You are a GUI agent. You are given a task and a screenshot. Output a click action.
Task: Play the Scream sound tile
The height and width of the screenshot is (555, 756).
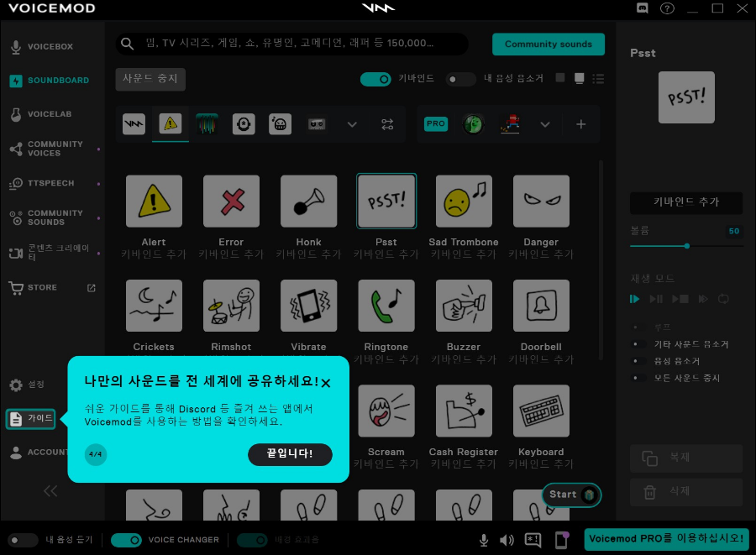tap(386, 411)
